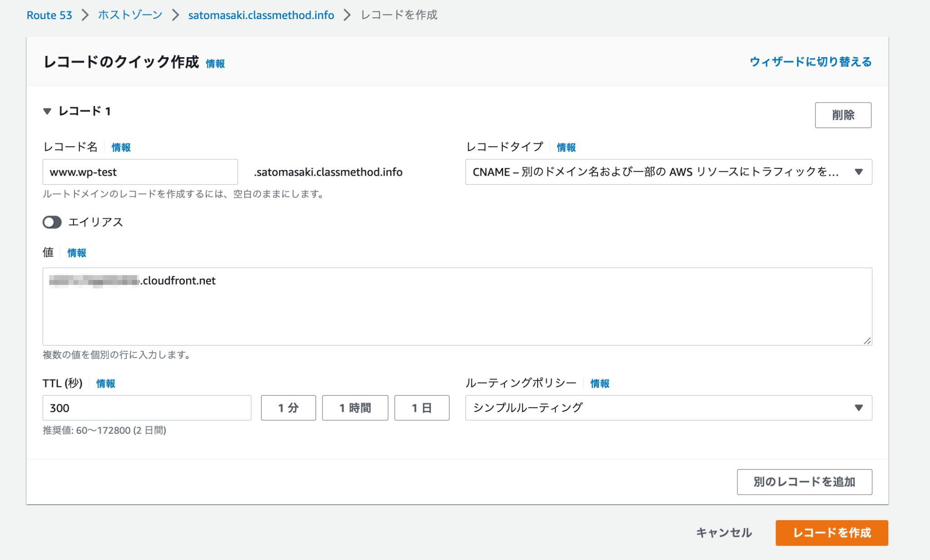
Task: Create the record using レコードを作成
Action: coord(831,533)
